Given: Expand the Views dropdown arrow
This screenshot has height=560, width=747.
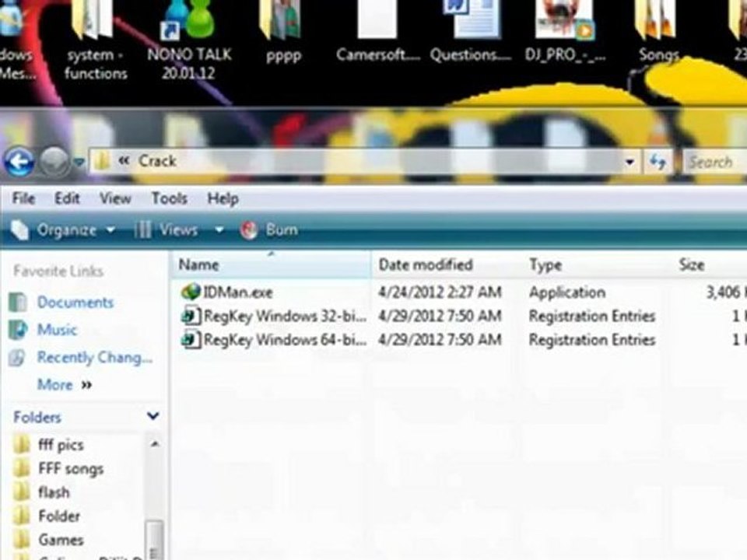Looking at the screenshot, I should (x=219, y=230).
